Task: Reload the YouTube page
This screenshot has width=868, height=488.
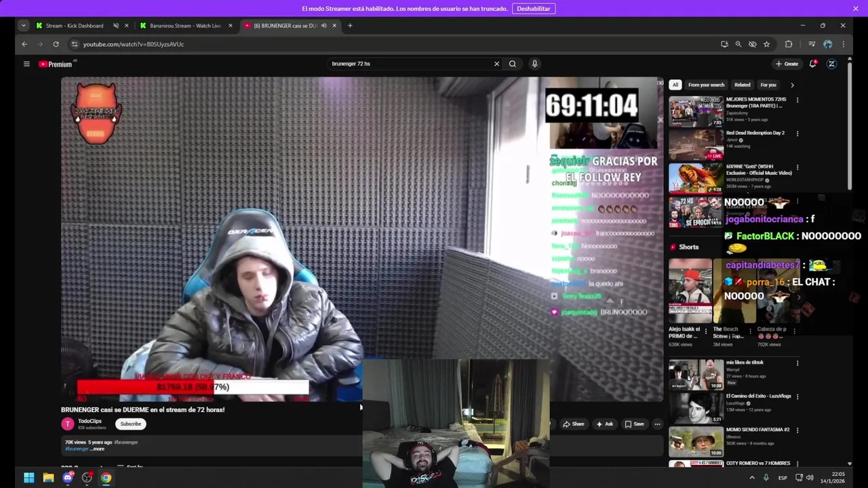Action: coord(56,44)
